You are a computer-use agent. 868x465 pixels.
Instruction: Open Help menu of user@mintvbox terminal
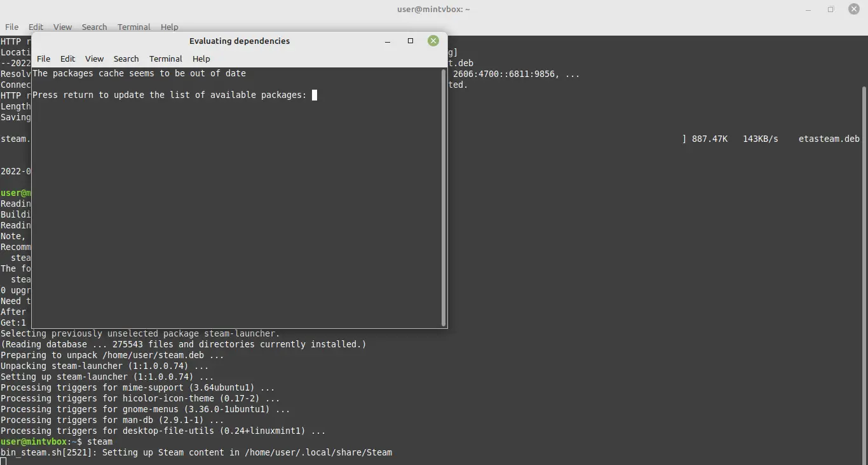[169, 27]
